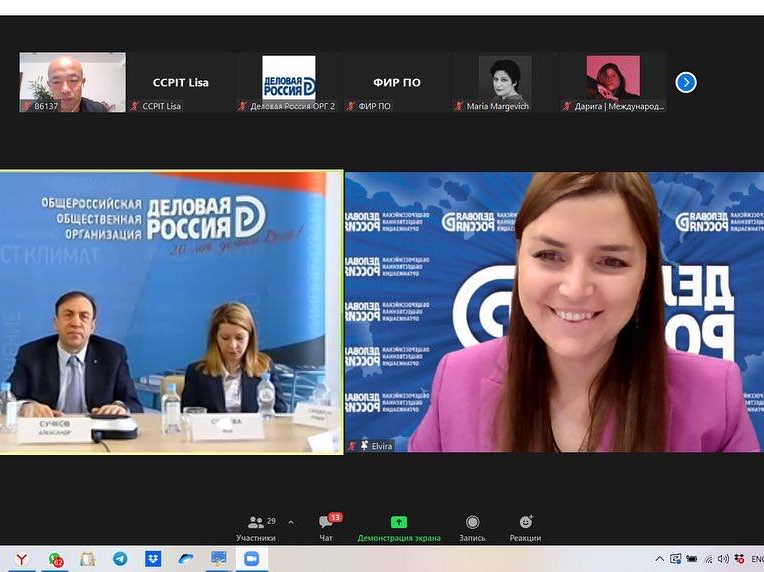Select the 86137 participant video thumbnail
Image resolution: width=764 pixels, height=572 pixels.
[73, 82]
